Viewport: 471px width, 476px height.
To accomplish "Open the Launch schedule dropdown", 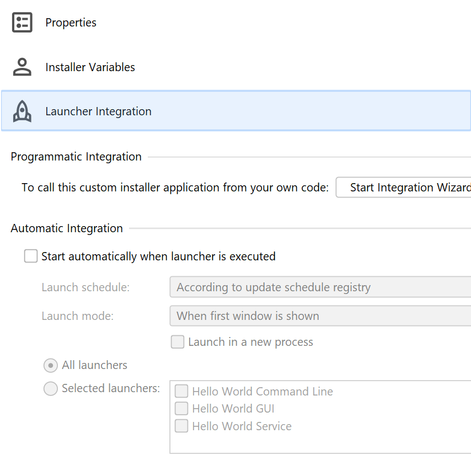I will coord(320,287).
